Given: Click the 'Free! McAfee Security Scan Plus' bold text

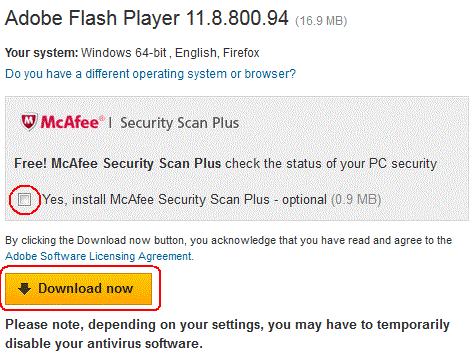Looking at the screenshot, I should point(118,164).
